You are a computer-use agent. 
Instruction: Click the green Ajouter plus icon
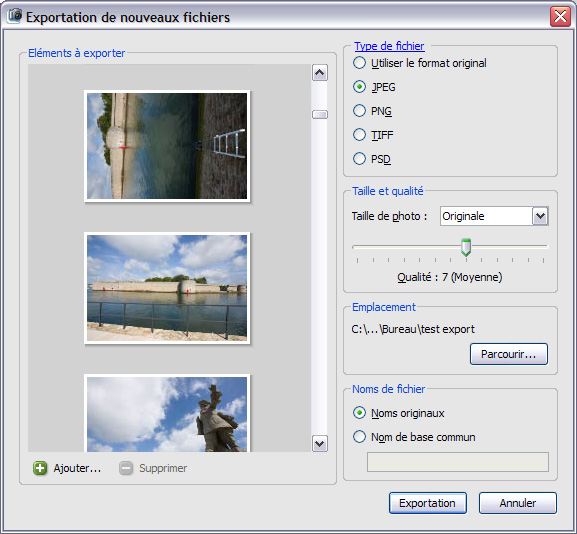pos(40,468)
